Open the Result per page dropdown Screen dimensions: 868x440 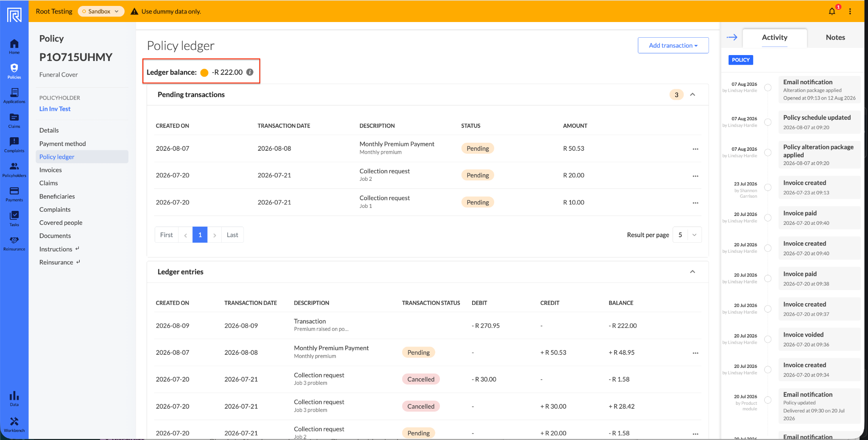coord(687,235)
